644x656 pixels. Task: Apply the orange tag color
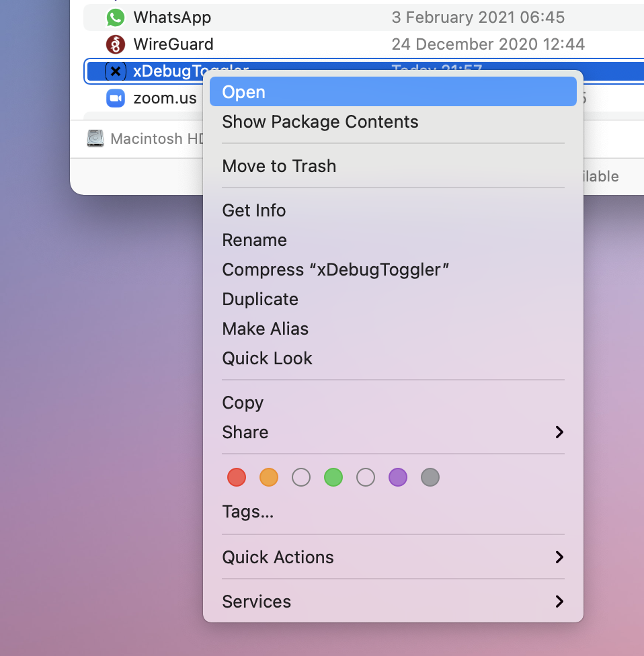[269, 477]
